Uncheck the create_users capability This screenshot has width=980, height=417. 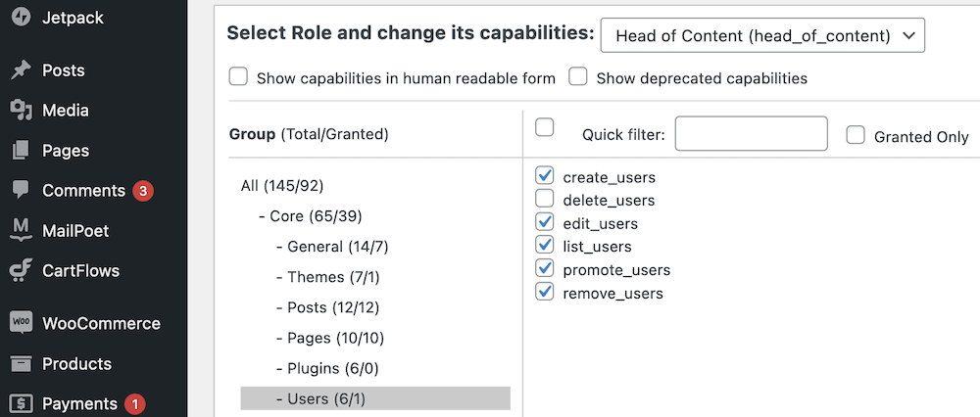[x=545, y=176]
